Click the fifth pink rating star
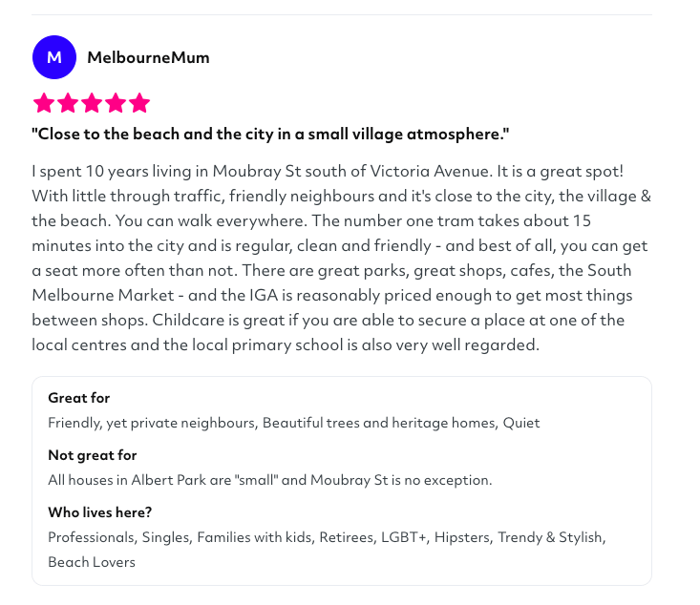 [139, 103]
